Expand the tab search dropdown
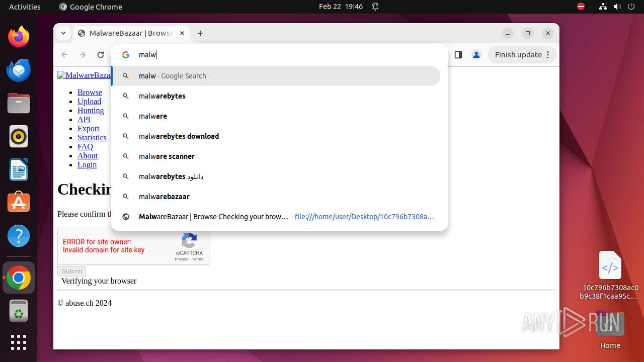The width and height of the screenshot is (644, 362). click(63, 33)
